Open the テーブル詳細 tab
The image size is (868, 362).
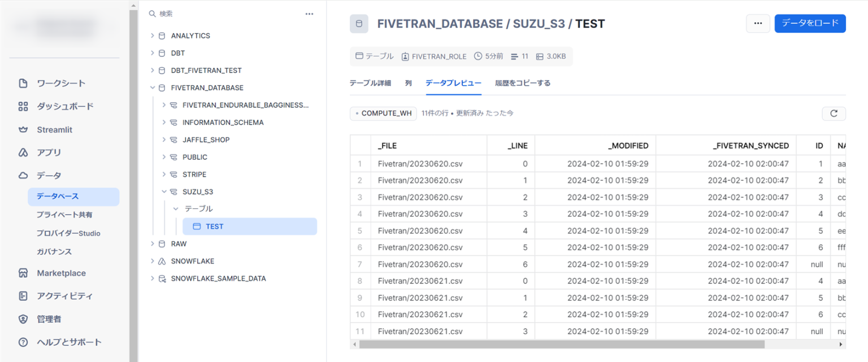click(x=370, y=82)
